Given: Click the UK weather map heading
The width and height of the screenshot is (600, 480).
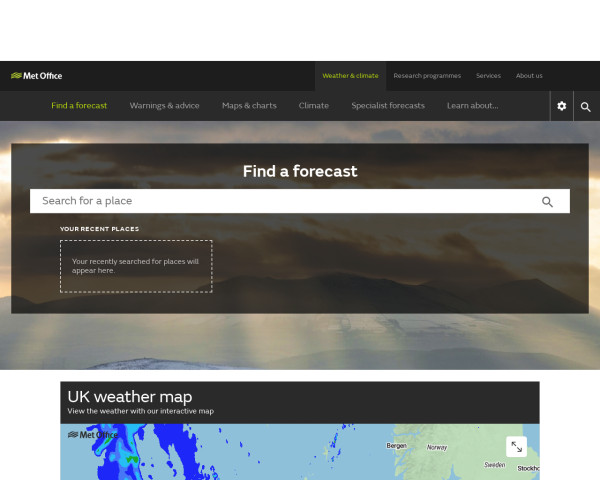Looking at the screenshot, I should tap(130, 397).
